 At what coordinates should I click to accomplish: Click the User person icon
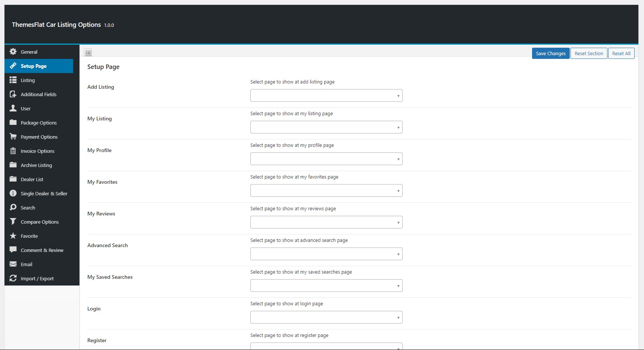(13, 108)
